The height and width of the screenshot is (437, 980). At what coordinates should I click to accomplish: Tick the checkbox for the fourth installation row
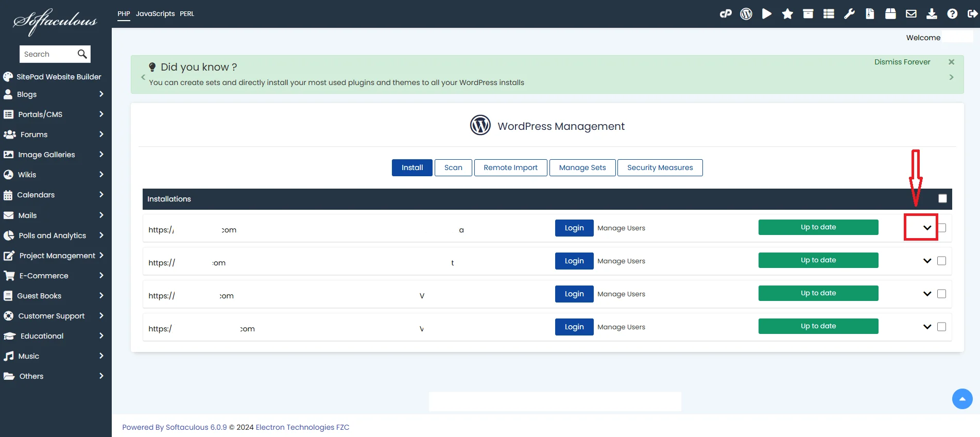point(942,327)
